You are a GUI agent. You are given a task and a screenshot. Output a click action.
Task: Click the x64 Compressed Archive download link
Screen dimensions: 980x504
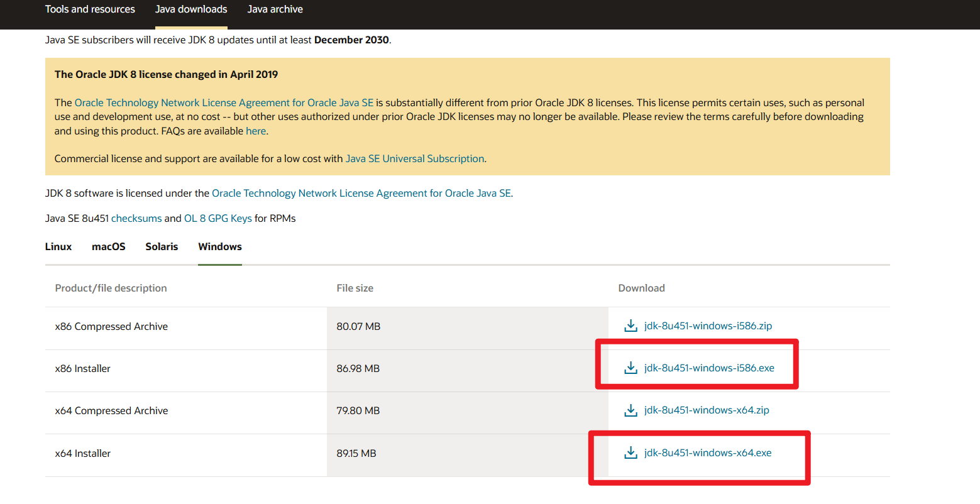[x=707, y=410]
